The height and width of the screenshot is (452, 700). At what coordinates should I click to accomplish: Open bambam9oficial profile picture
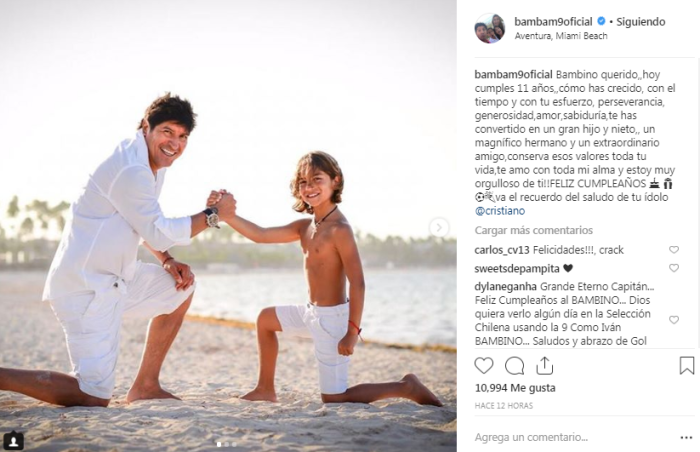click(489, 28)
